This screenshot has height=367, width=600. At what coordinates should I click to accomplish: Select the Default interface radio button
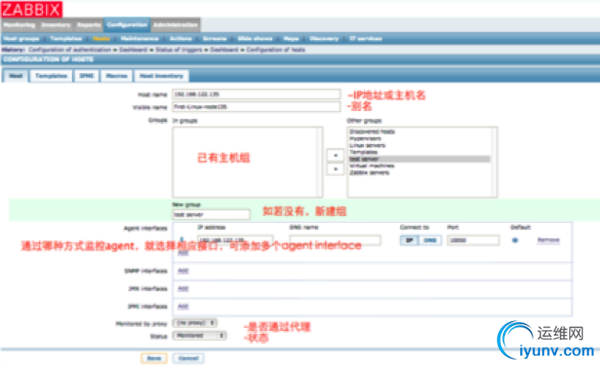click(515, 240)
